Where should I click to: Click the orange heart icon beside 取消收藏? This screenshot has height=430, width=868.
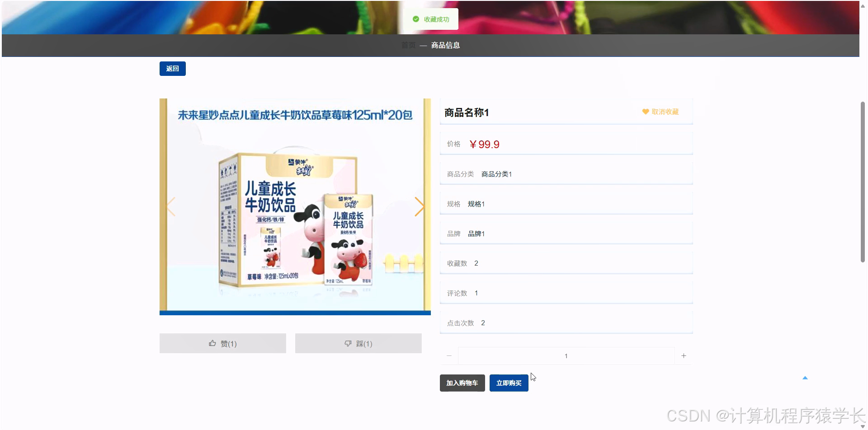pos(645,112)
